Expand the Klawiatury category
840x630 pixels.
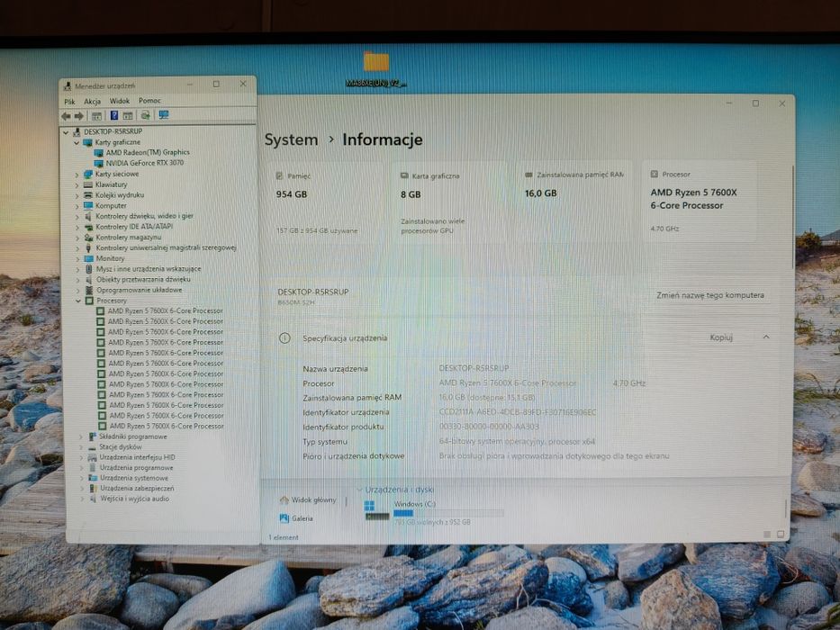pos(77,184)
